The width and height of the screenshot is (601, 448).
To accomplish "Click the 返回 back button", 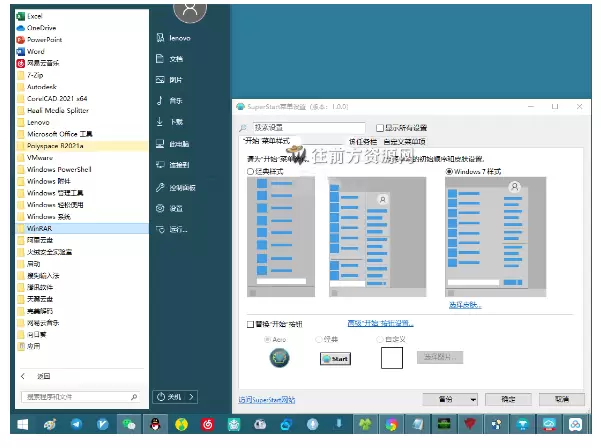I will pos(35,376).
